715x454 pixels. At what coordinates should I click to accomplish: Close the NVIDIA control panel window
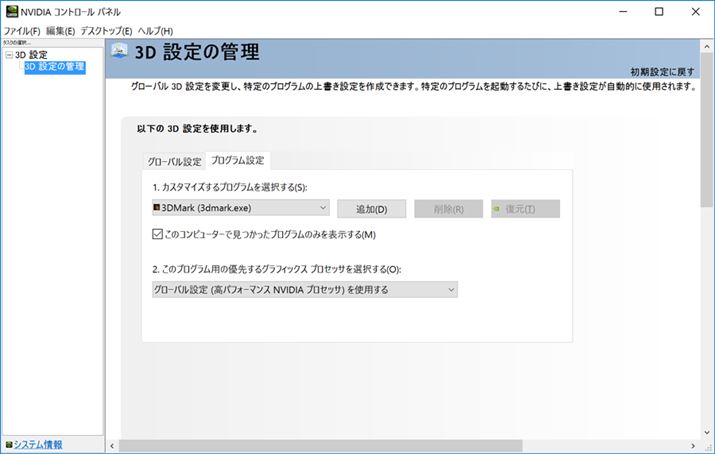(695, 11)
